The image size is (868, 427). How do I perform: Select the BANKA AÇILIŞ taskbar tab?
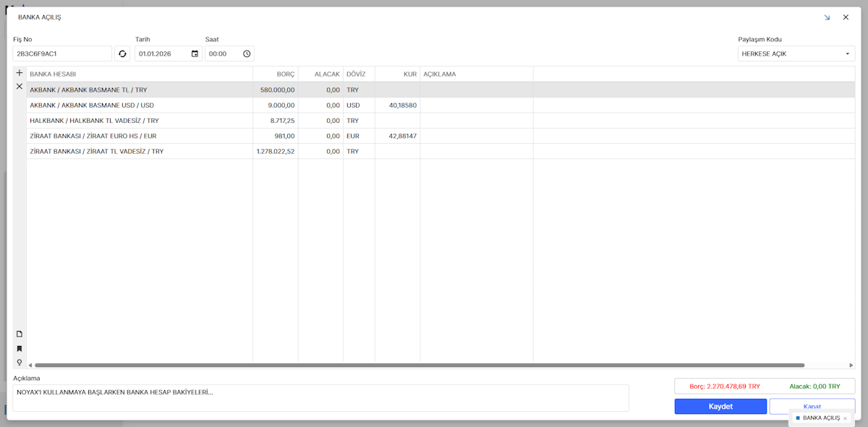(x=820, y=418)
